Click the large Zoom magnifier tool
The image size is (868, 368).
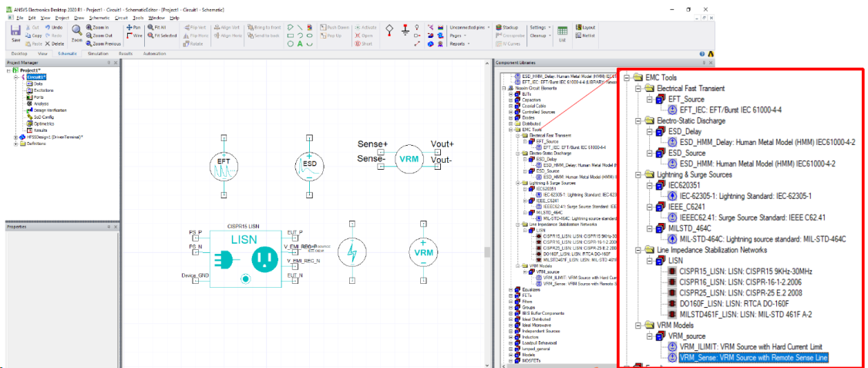pos(76,31)
